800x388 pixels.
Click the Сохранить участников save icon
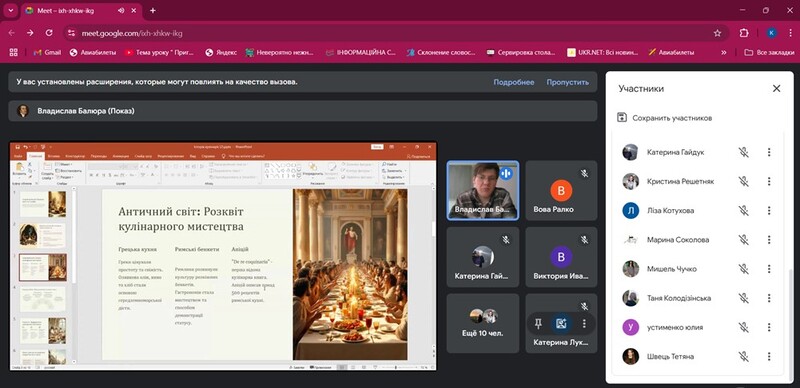point(622,117)
